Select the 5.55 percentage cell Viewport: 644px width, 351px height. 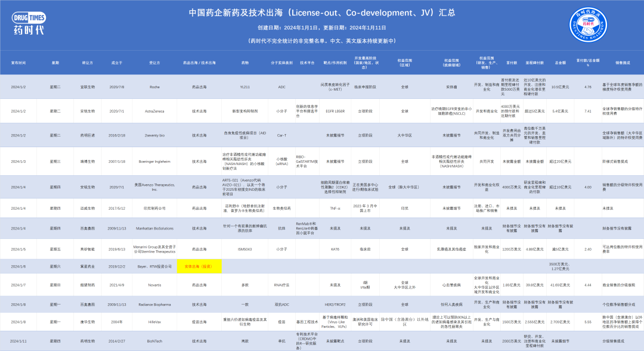pos(588,322)
